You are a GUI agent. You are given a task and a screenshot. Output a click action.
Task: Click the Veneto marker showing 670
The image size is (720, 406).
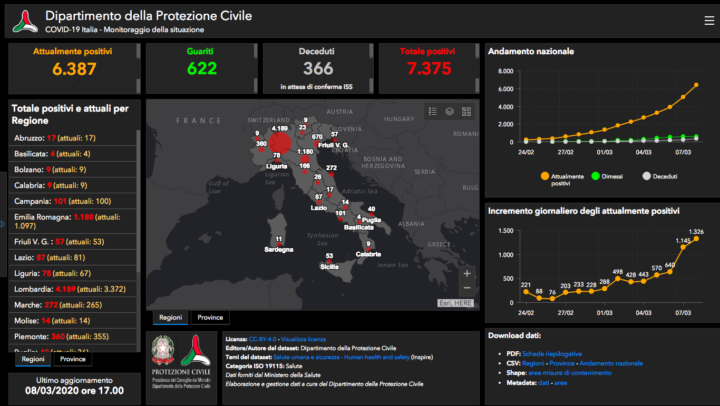(317, 143)
